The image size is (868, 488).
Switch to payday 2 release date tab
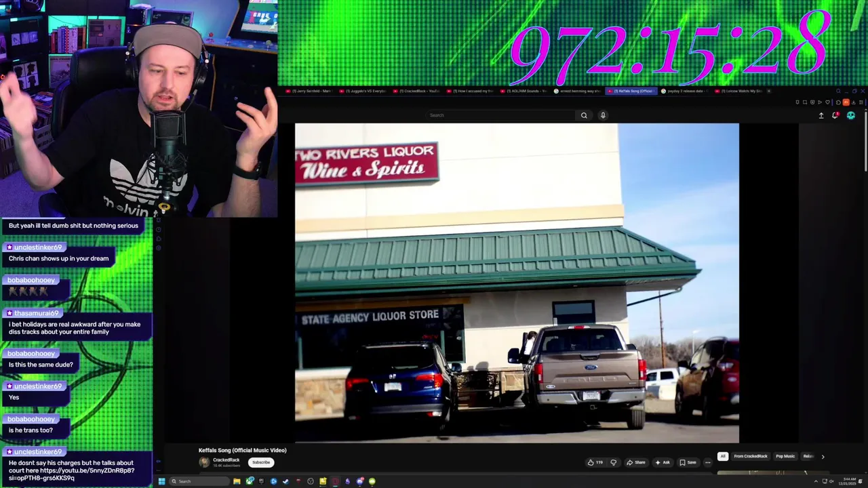point(685,91)
